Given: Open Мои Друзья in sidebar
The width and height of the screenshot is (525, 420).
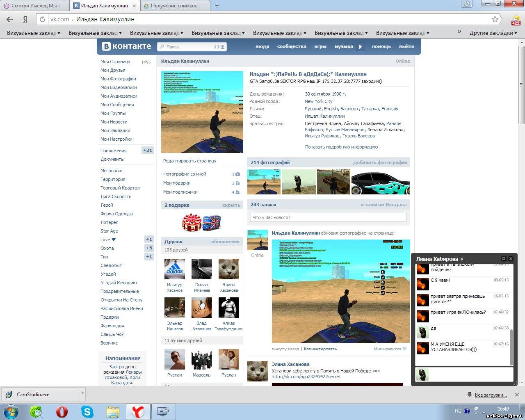Looking at the screenshot, I should (x=113, y=70).
